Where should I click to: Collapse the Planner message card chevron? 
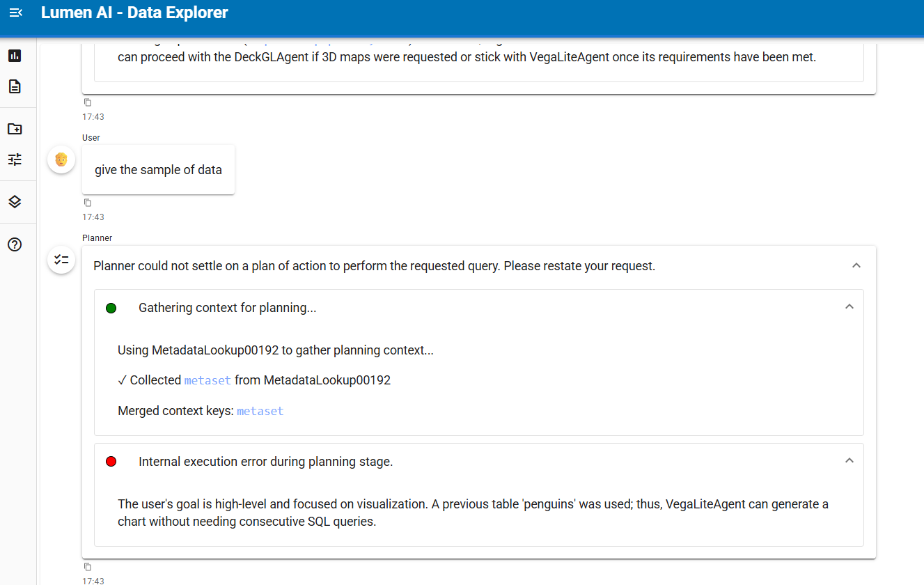click(856, 265)
